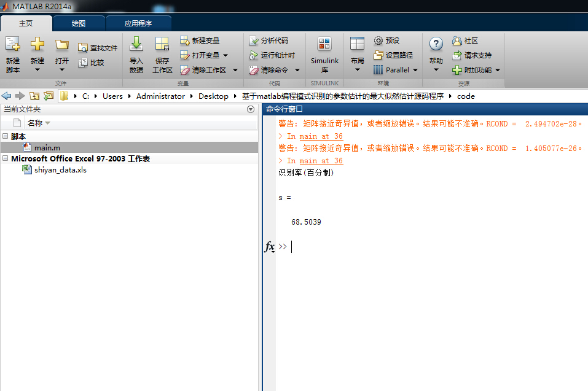
Task: Expand the 新建 dropdown arrow
Action: tap(37, 69)
